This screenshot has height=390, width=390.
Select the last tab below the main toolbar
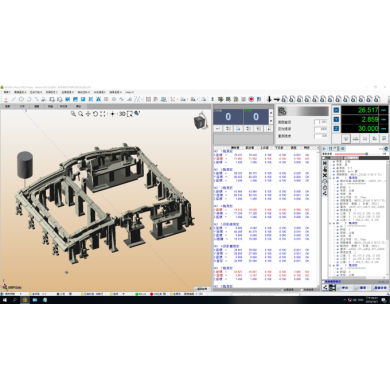coord(79,106)
